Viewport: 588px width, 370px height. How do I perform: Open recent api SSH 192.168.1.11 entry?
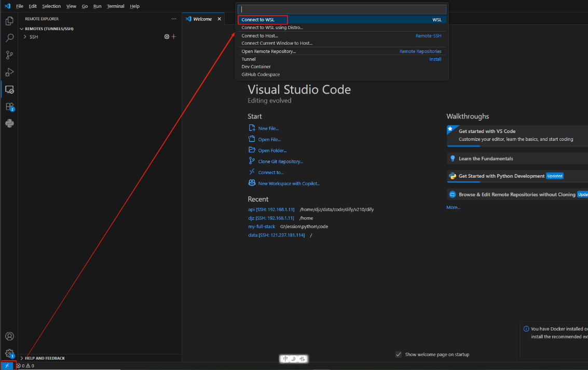pyautogui.click(x=271, y=209)
